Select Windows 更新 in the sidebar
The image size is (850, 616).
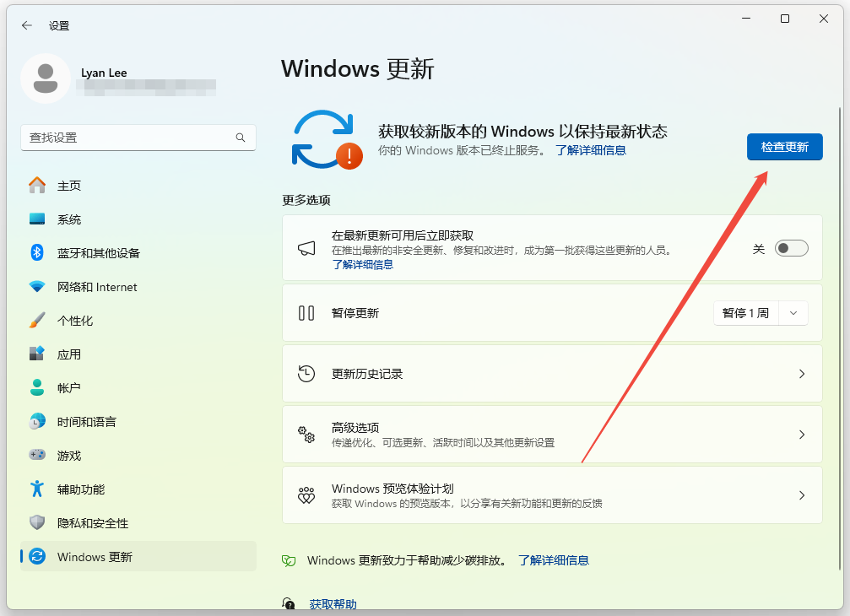pos(138,556)
